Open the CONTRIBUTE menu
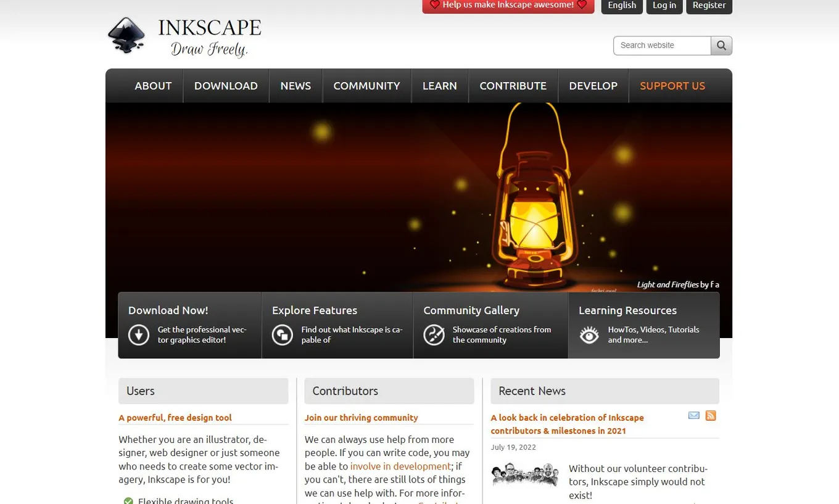Screen dimensions: 839x504 (513, 86)
